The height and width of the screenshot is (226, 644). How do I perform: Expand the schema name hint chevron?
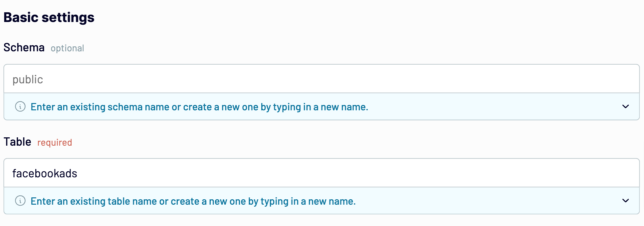point(625,107)
